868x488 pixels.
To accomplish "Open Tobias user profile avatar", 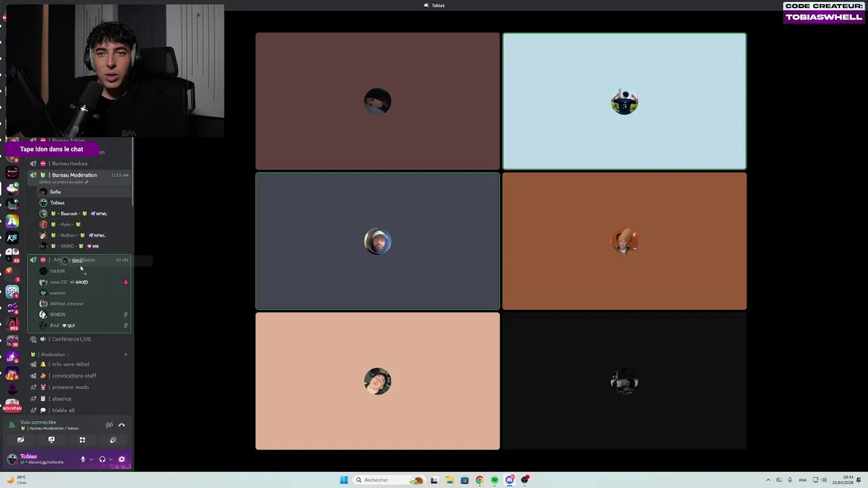I will click(12, 459).
